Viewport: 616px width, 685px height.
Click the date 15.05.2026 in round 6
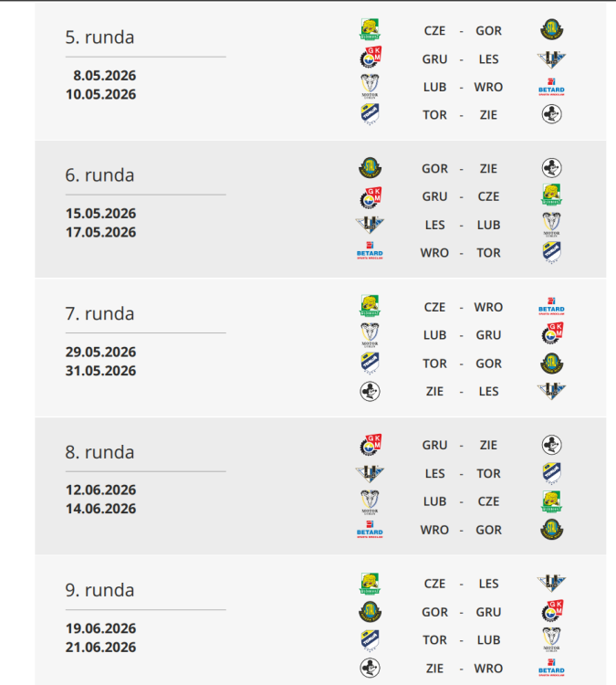(100, 214)
